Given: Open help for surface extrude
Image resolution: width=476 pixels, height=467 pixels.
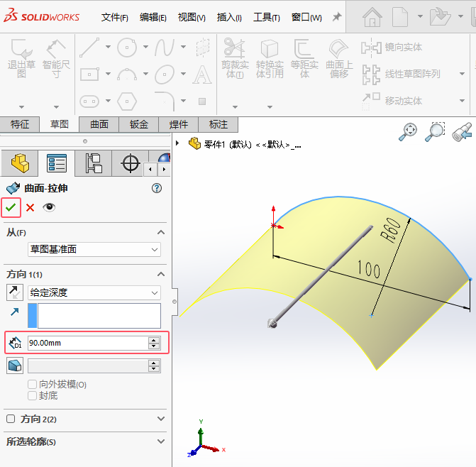Looking at the screenshot, I should [x=157, y=188].
